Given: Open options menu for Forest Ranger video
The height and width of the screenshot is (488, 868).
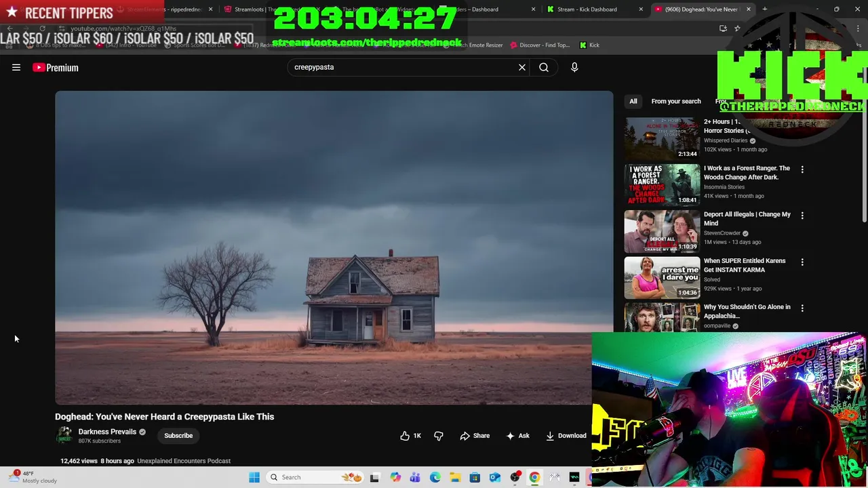Looking at the screenshot, I should coord(802,169).
